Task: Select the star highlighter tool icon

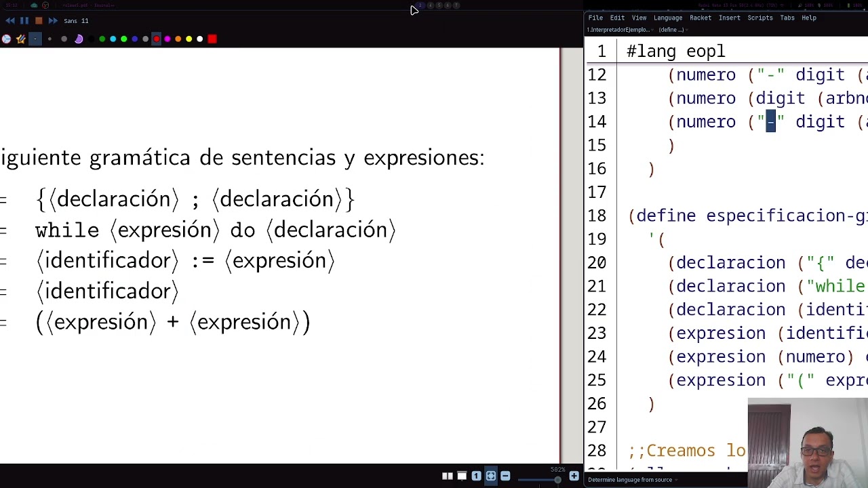Action: click(21, 39)
